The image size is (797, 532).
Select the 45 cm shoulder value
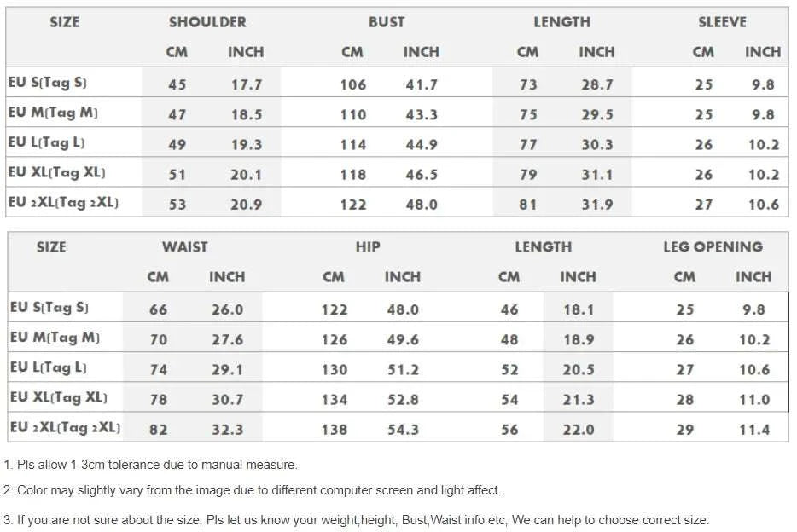[x=177, y=84]
